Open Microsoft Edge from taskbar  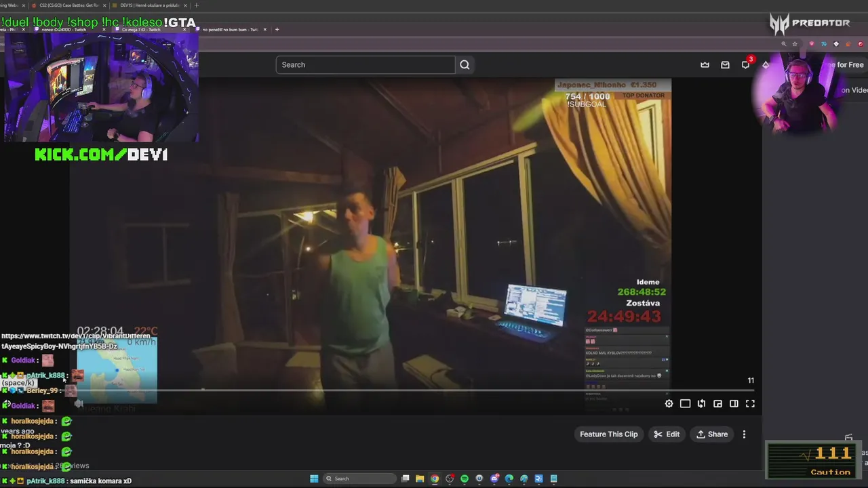coord(509,479)
